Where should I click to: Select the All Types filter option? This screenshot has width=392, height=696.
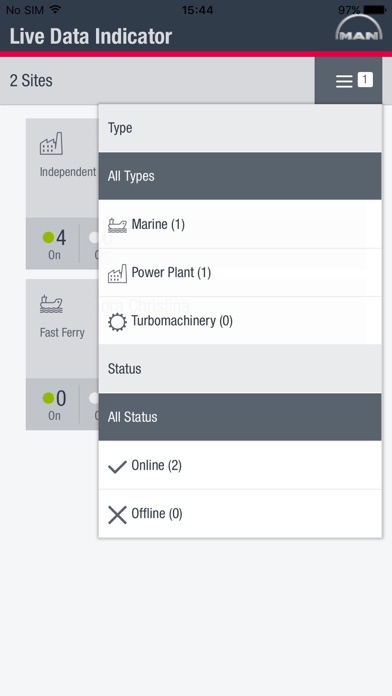pyautogui.click(x=240, y=176)
